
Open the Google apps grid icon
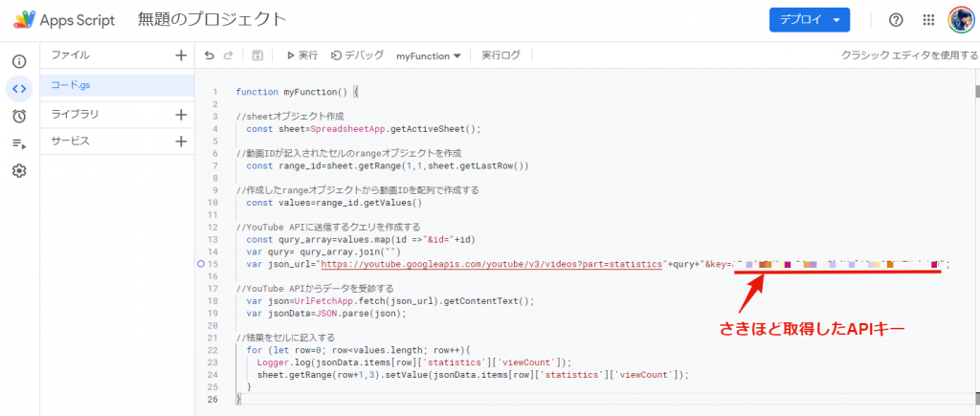928,20
